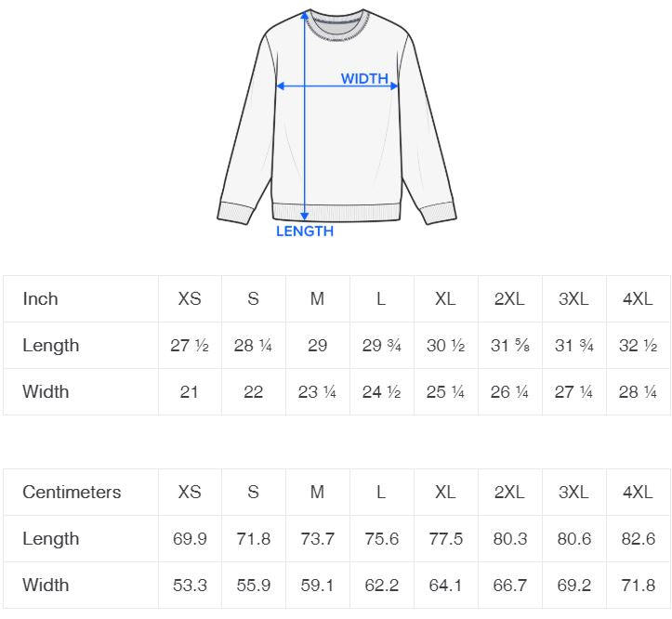
Task: Select the 29 length value for M
Action: click(x=317, y=346)
